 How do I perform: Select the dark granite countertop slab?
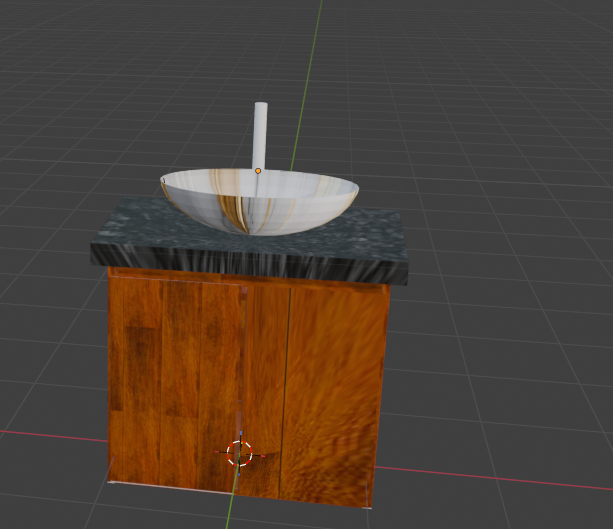pyautogui.click(x=249, y=241)
